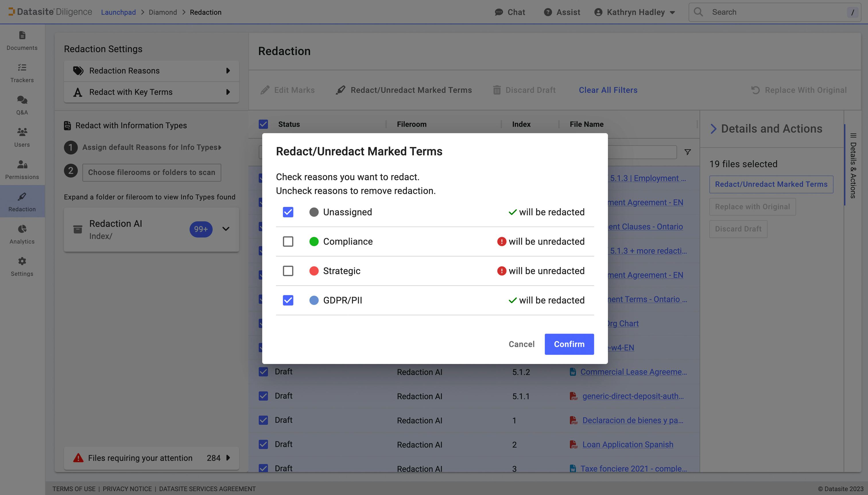Image resolution: width=868 pixels, height=495 pixels.
Task: Click the filter icon in search area
Action: coord(687,152)
